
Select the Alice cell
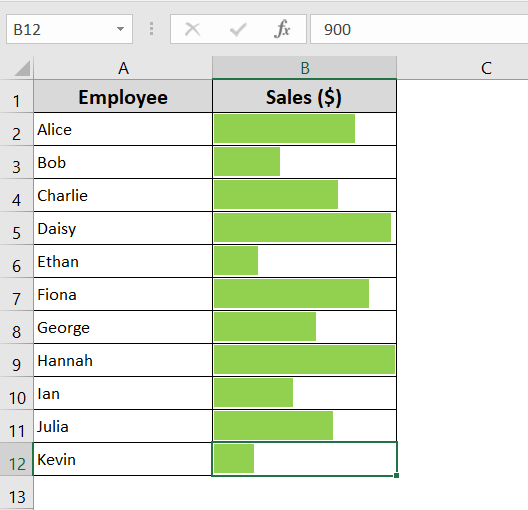(123, 129)
